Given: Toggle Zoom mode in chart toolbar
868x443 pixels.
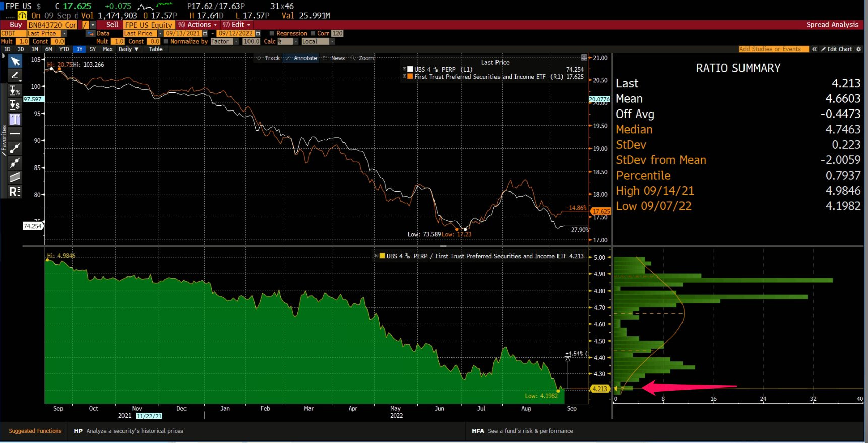Looking at the screenshot, I should click(x=362, y=58).
